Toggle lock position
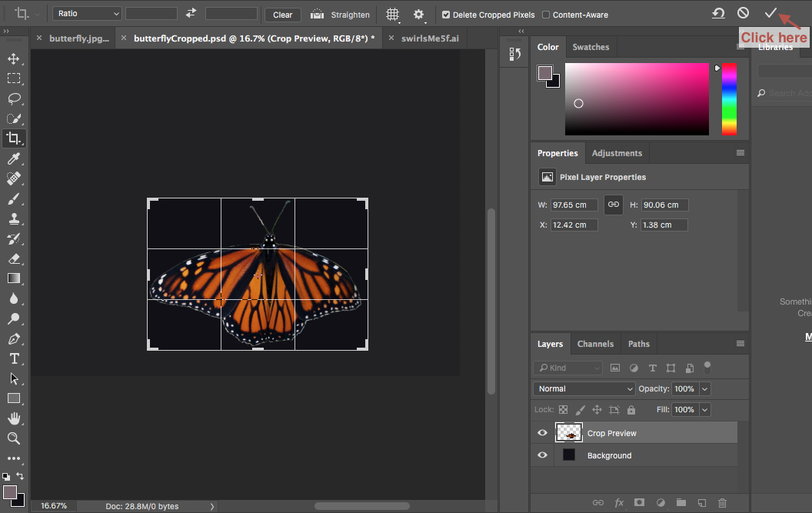This screenshot has height=513, width=812. (597, 410)
